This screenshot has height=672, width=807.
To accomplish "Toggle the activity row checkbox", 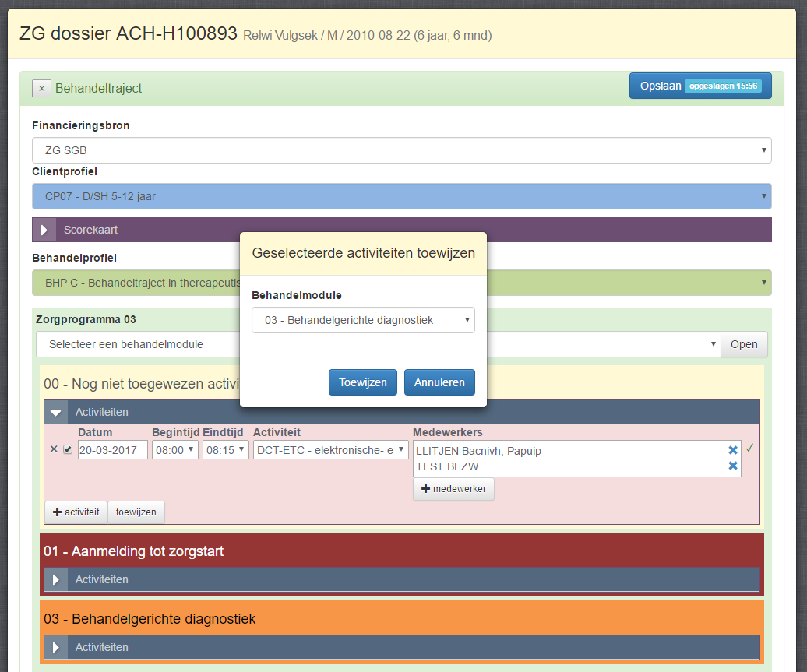I will tap(68, 449).
